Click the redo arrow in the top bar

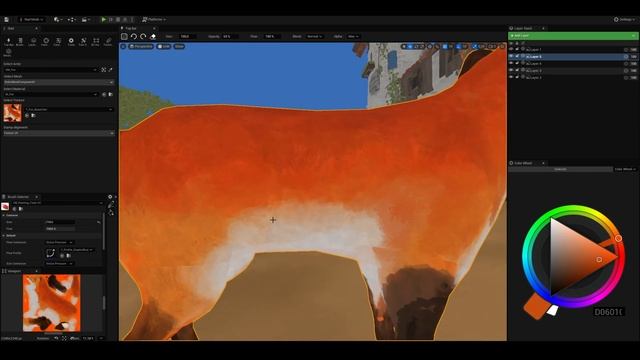(143, 36)
